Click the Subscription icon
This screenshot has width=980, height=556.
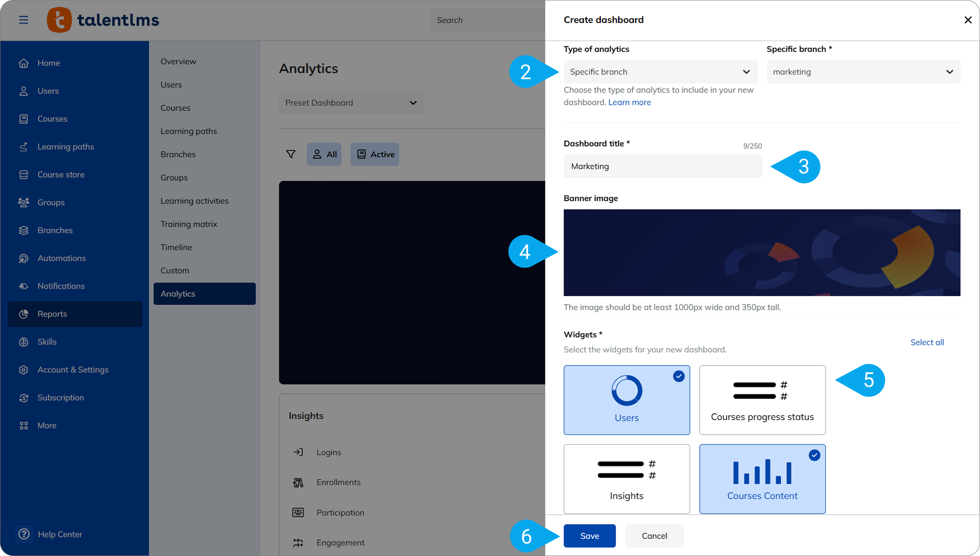tap(24, 398)
